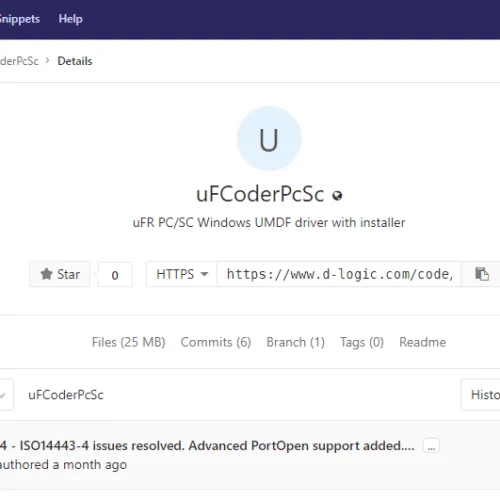Click the copy URL clipboard icon
Viewport: 500px width, 500px height.
[x=482, y=274]
